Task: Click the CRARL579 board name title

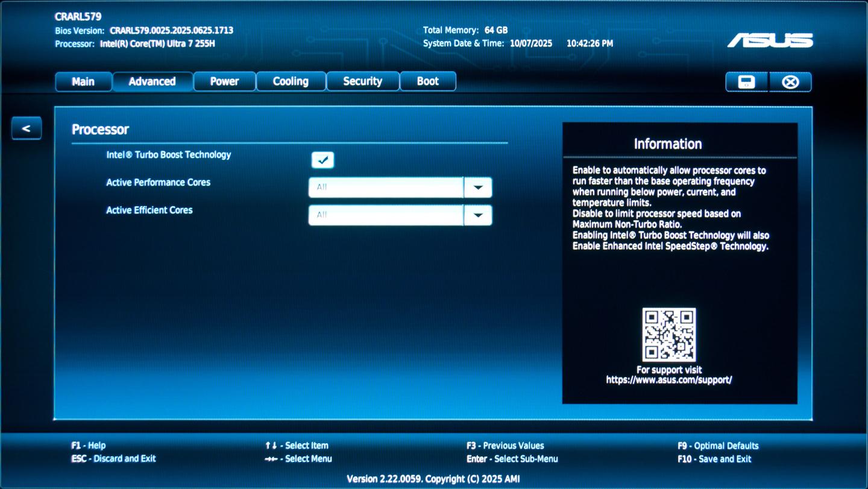Action: 78,17
